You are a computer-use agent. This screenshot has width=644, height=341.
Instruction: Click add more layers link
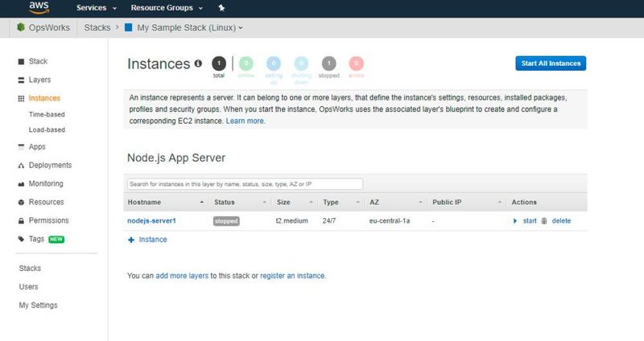point(182,276)
